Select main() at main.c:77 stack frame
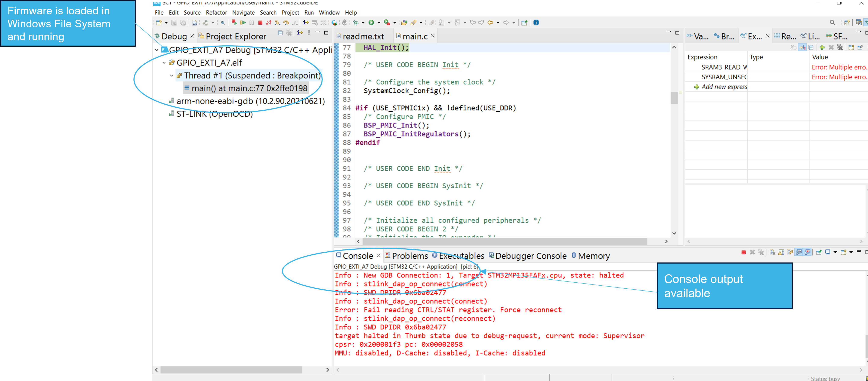868x381 pixels. click(x=246, y=88)
